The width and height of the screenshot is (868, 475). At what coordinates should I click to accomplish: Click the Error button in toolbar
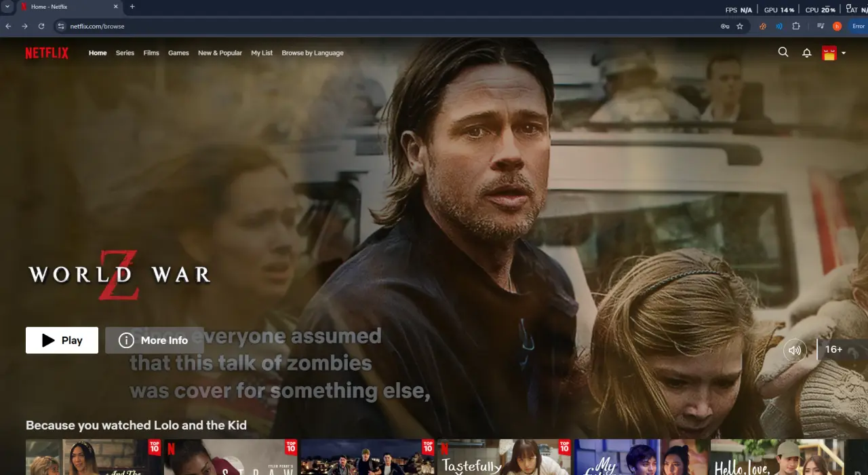[858, 26]
